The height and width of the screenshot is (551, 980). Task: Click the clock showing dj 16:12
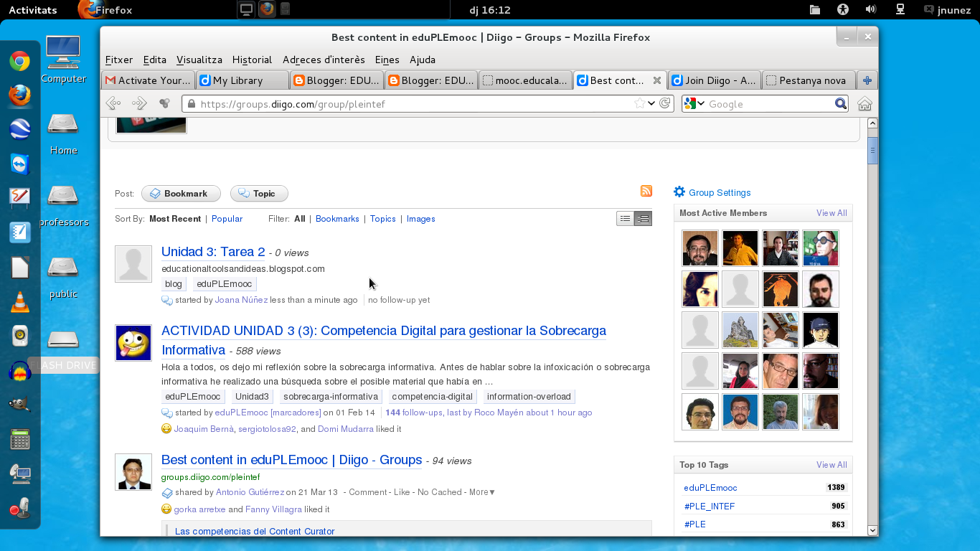489,10
